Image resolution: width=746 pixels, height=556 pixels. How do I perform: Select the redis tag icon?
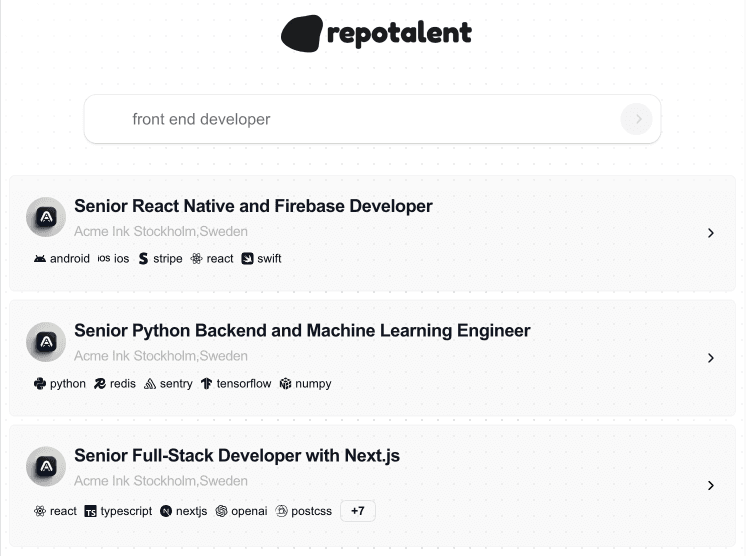100,383
